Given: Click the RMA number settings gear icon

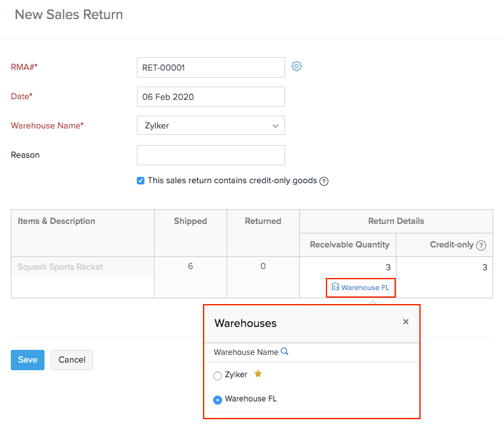Looking at the screenshot, I should [297, 66].
